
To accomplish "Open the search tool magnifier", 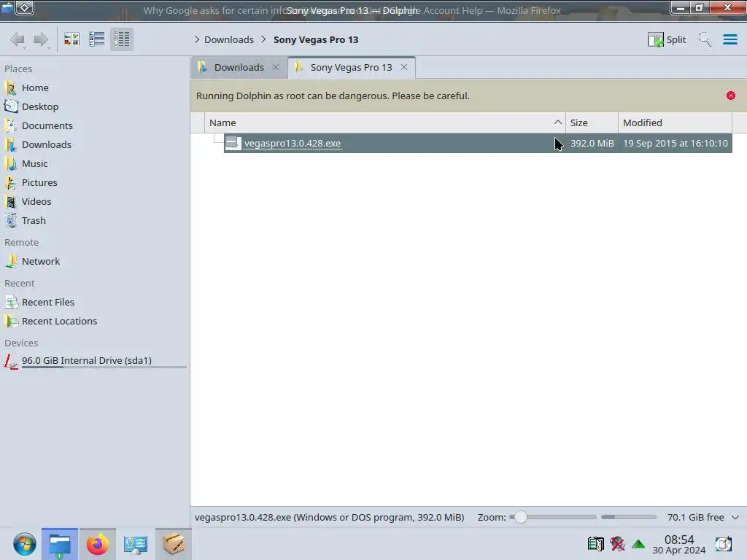I will (x=705, y=39).
